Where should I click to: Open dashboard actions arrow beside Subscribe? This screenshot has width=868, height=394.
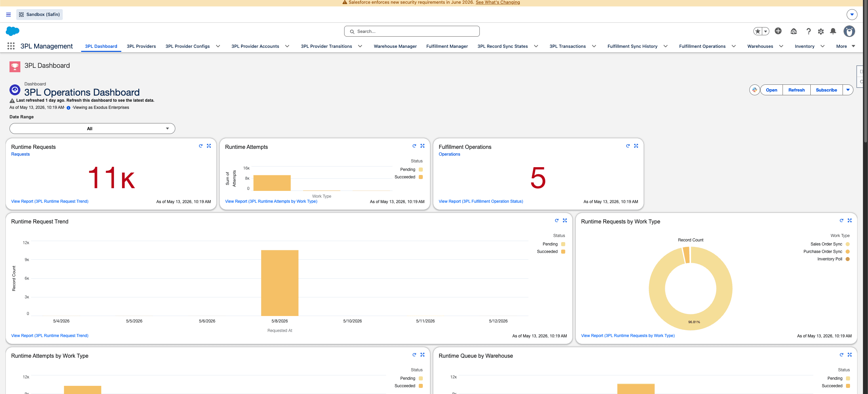click(848, 90)
